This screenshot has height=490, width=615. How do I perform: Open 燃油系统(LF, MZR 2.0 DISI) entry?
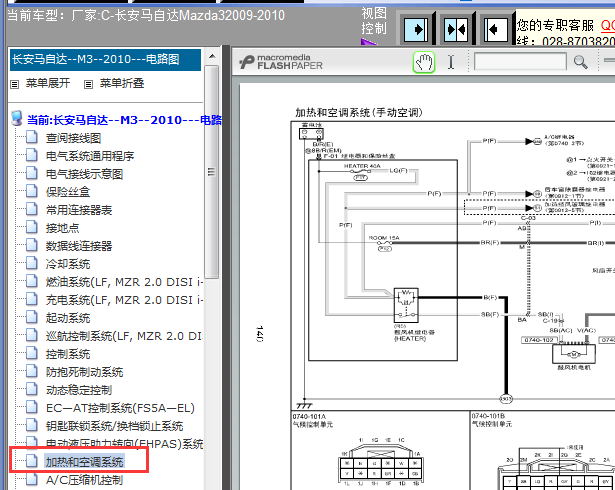coord(124,282)
